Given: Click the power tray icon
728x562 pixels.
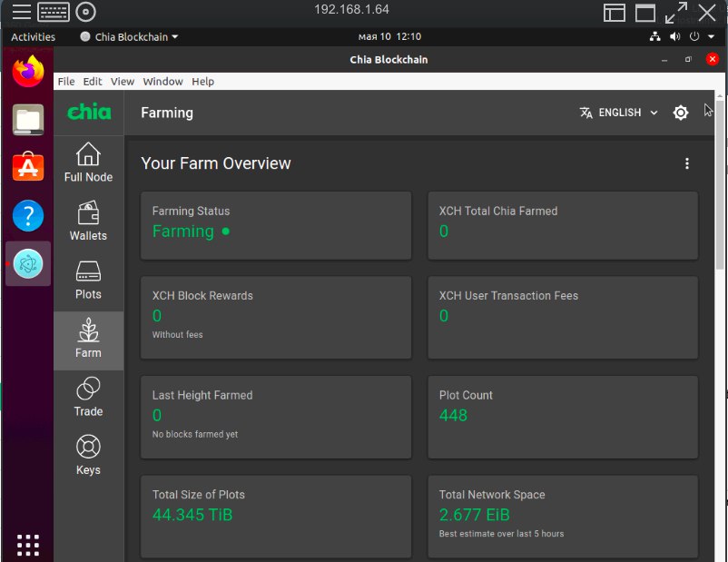Looking at the screenshot, I should tap(694, 36).
